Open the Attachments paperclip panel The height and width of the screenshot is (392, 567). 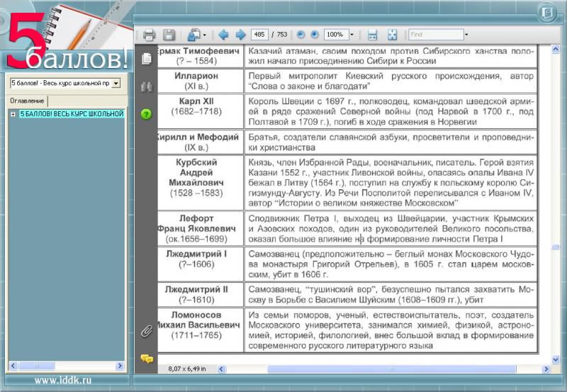coord(147,330)
